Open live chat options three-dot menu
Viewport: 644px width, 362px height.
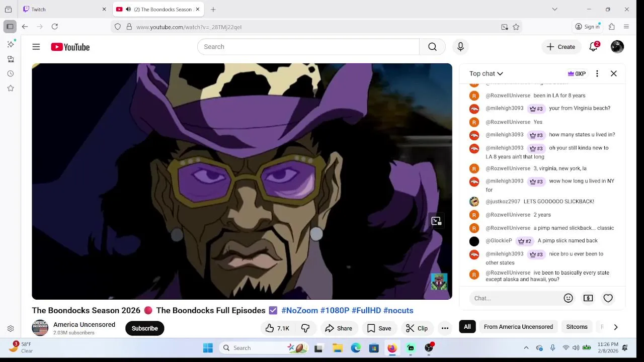(597, 73)
